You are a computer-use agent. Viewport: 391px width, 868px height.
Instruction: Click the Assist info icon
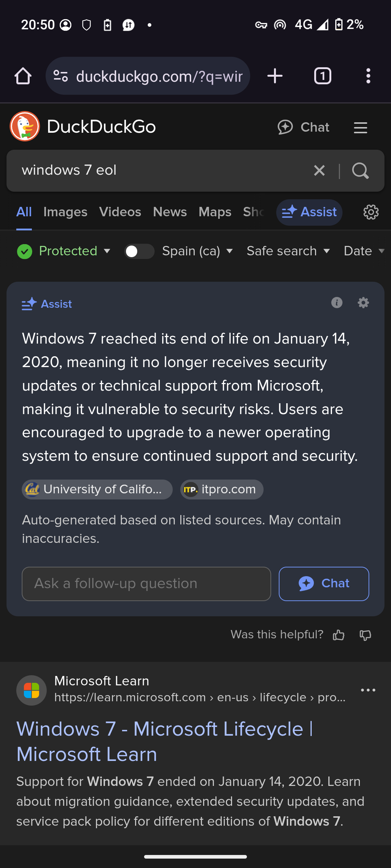point(337,302)
